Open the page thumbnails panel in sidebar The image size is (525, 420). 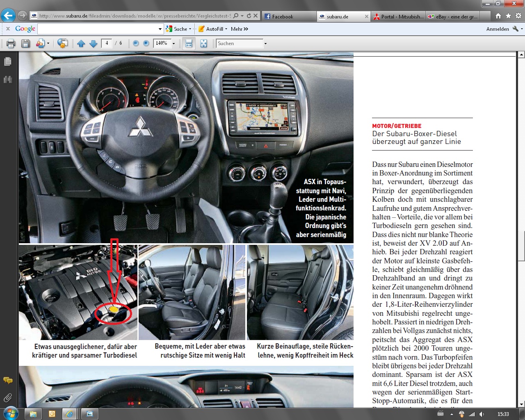pos(8,62)
